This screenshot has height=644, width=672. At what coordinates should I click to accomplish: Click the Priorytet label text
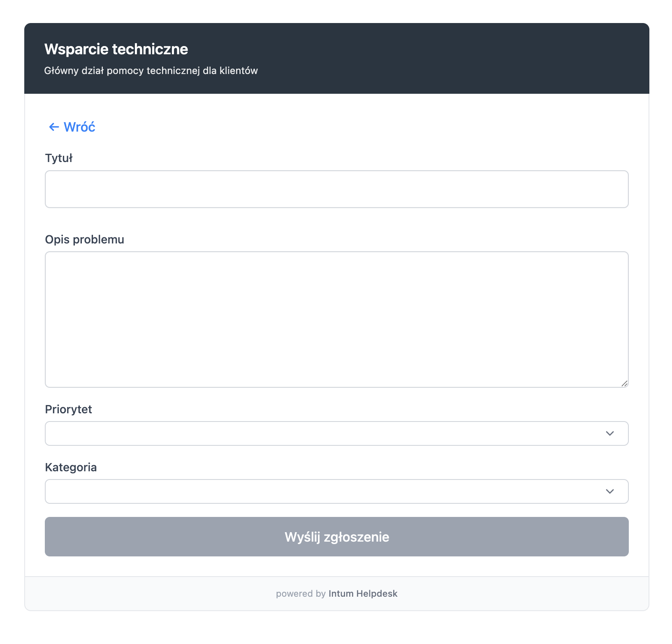[68, 409]
